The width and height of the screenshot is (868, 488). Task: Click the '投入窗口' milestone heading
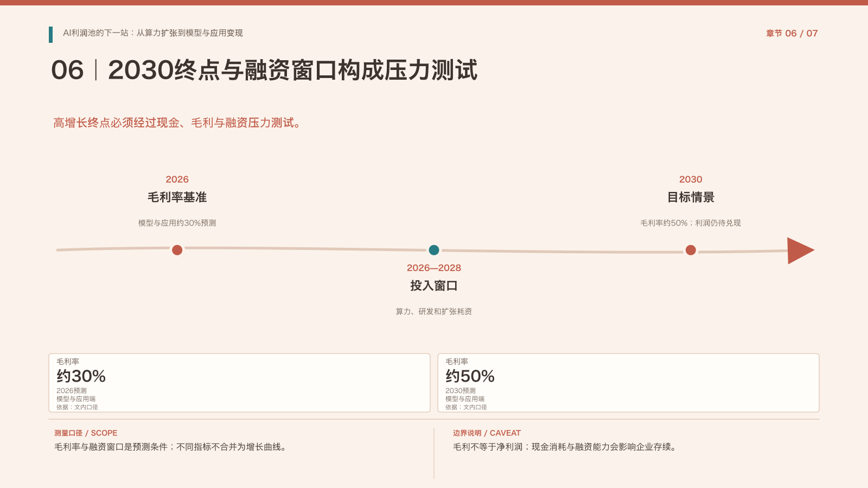point(434,286)
